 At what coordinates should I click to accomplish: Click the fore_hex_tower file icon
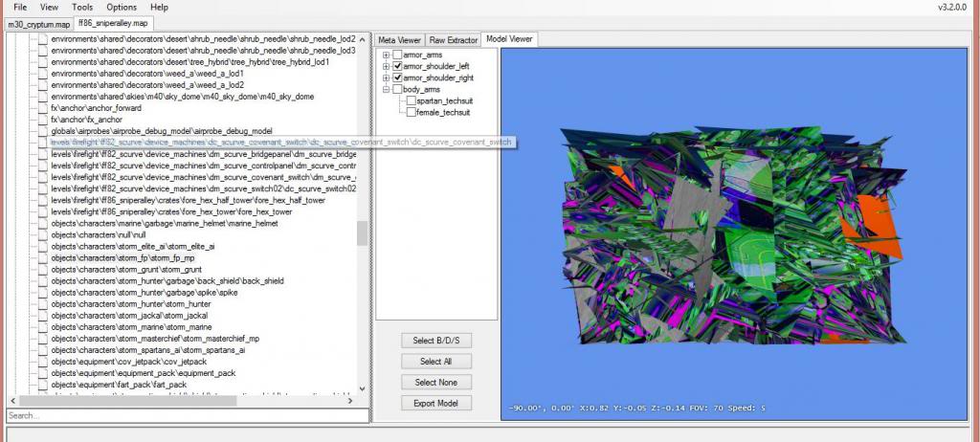(x=43, y=212)
